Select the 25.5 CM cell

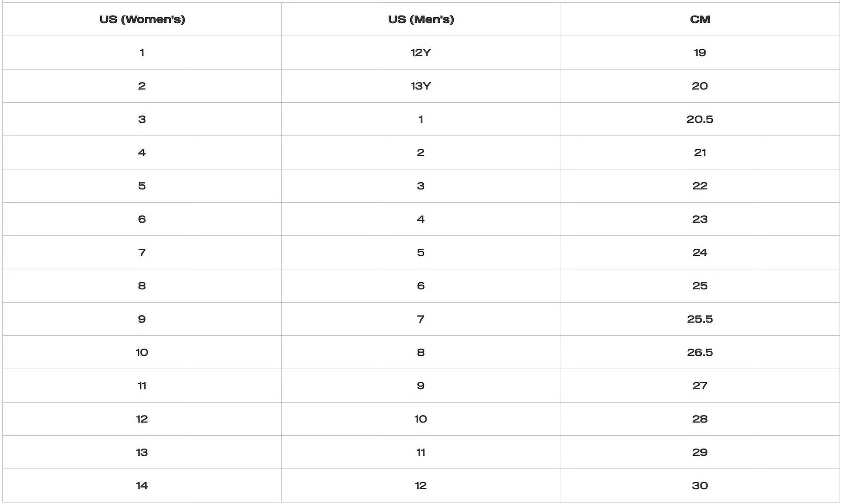tap(700, 319)
